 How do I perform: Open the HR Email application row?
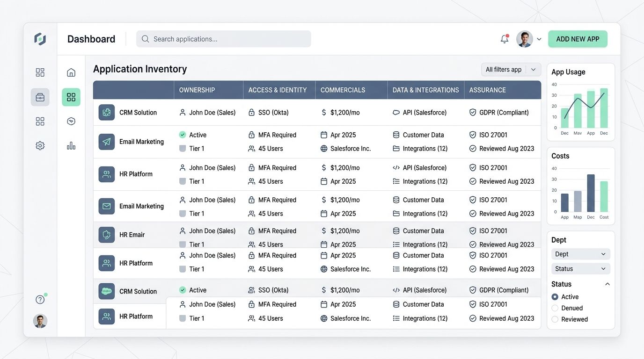point(317,235)
